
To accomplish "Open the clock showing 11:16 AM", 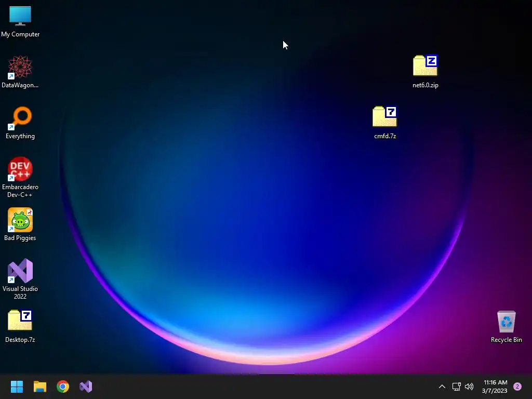I will pos(495,382).
